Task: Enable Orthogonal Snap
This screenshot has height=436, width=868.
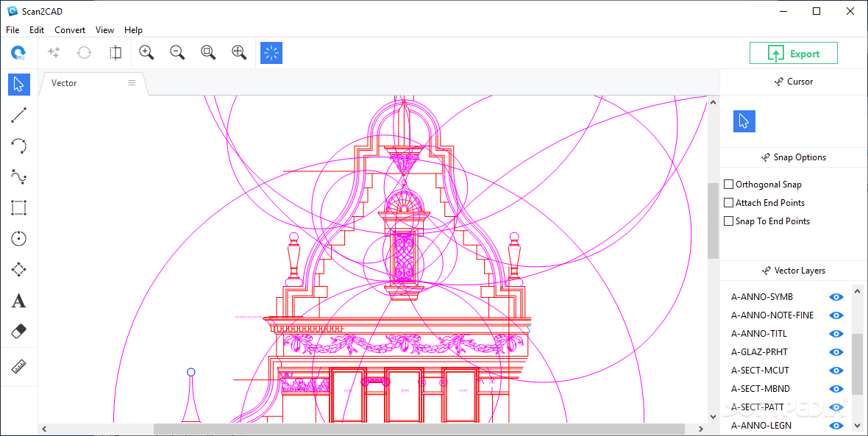Action: pos(728,184)
